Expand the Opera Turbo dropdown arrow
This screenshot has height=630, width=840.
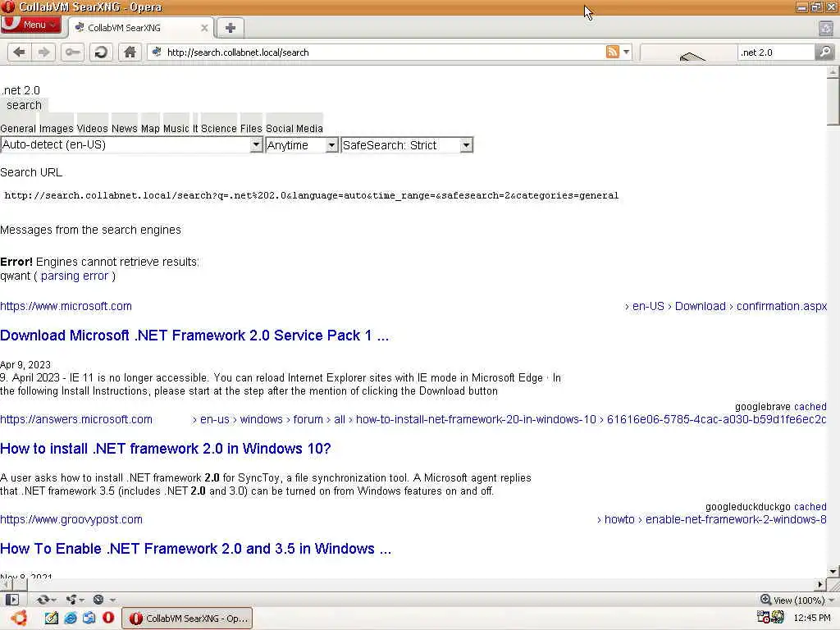coord(112,600)
